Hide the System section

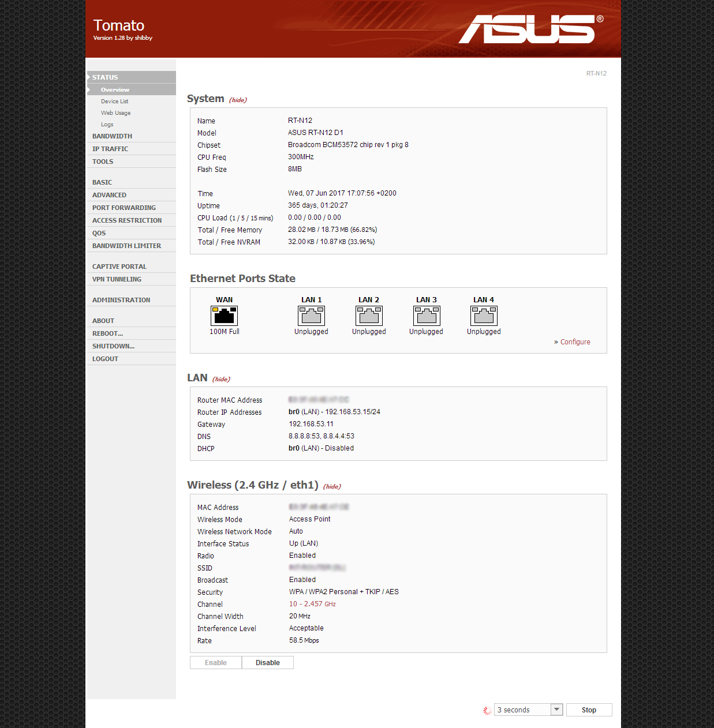tap(238, 100)
